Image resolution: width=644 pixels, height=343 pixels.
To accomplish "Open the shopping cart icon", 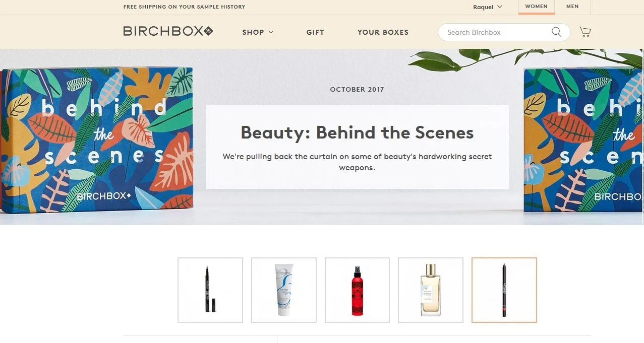I will [585, 32].
